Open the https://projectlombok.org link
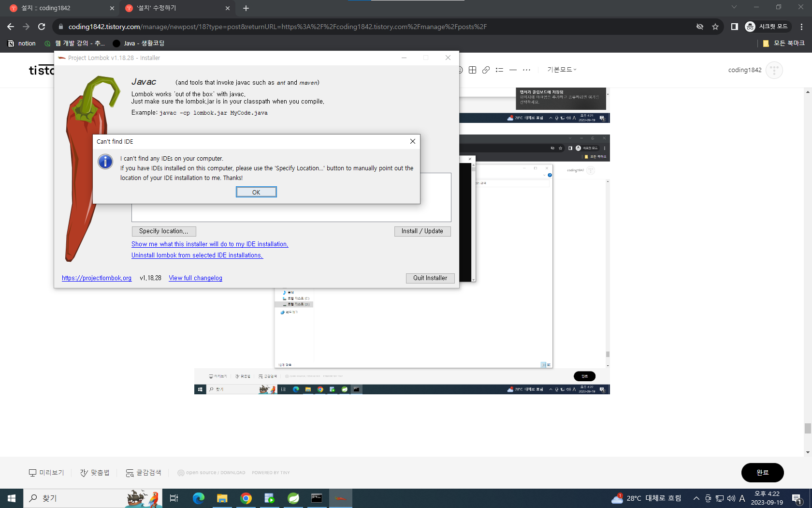The width and height of the screenshot is (812, 508). [x=97, y=278]
